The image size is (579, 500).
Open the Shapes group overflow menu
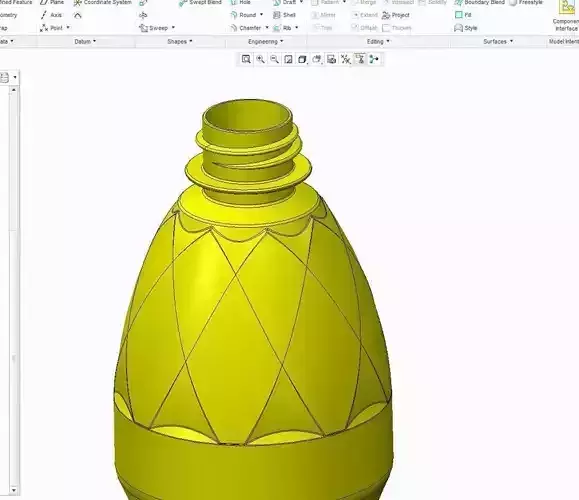(180, 41)
